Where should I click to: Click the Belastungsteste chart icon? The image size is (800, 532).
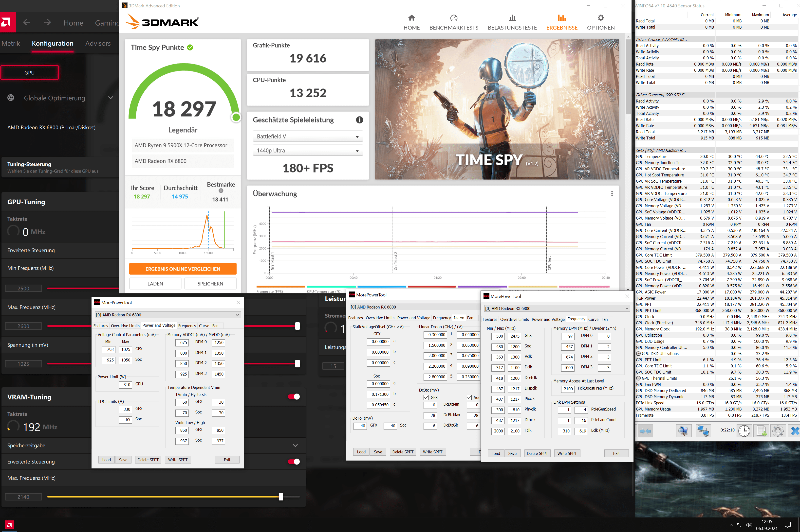coord(512,18)
